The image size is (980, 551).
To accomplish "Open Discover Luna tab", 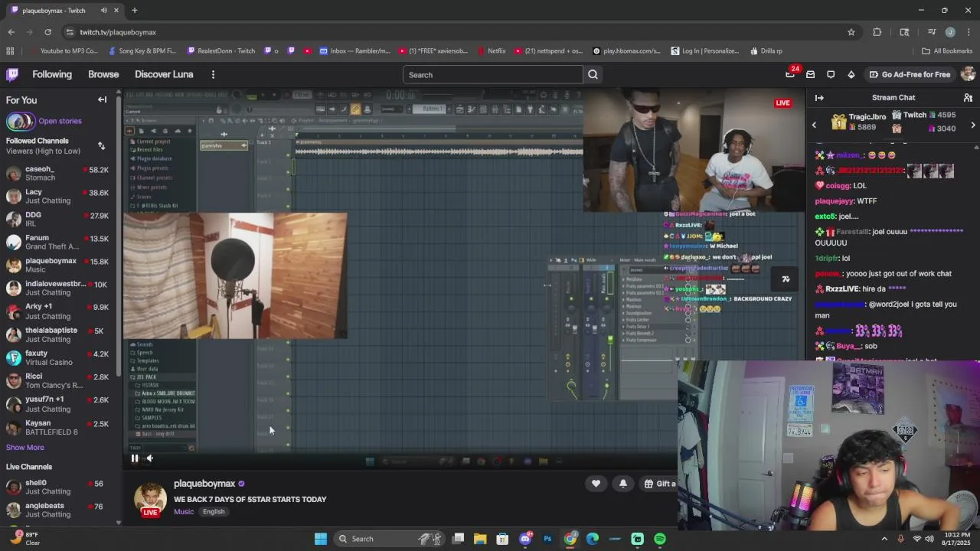I will click(x=164, y=74).
